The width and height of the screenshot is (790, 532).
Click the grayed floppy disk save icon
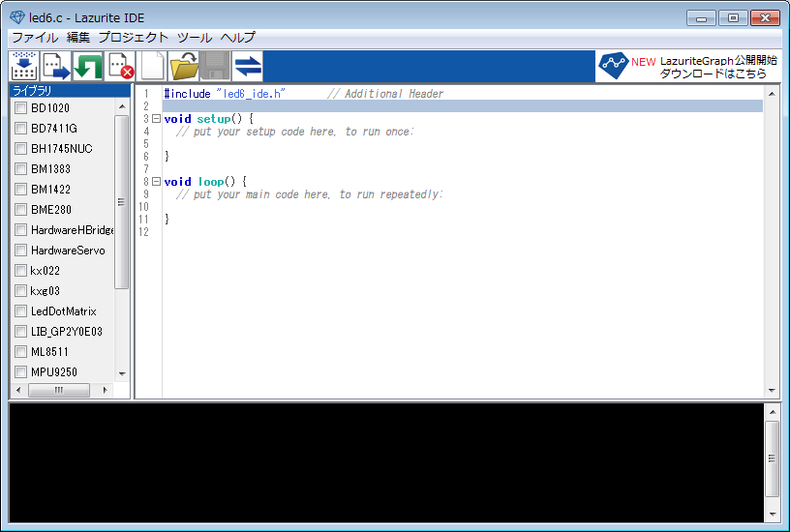(x=216, y=66)
